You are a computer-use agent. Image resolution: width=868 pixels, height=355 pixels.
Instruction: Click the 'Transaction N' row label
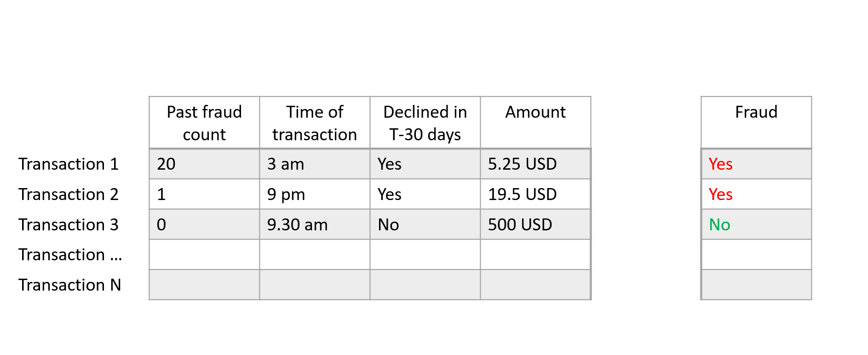tap(70, 285)
